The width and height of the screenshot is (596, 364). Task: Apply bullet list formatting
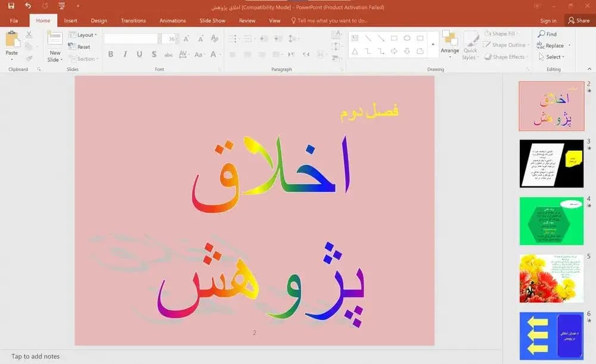(233, 39)
